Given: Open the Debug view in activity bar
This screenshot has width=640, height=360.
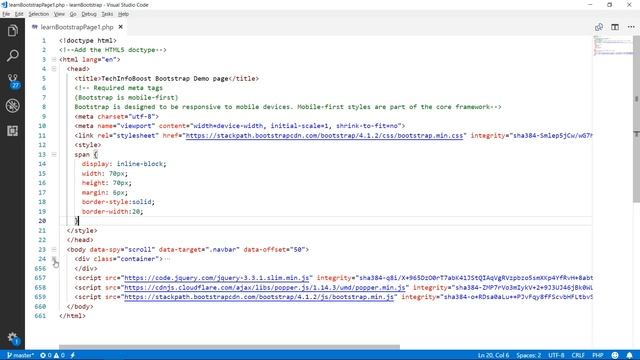Looking at the screenshot, I should tap(12, 106).
